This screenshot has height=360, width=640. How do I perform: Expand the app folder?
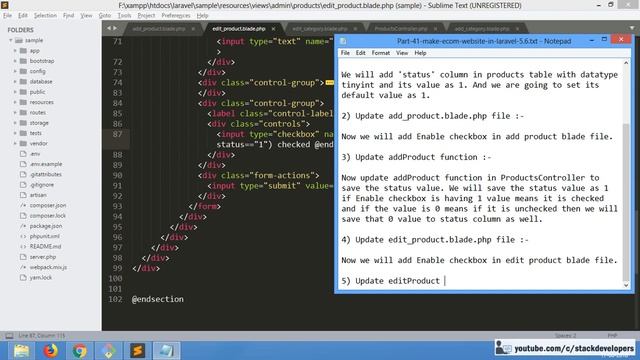(15, 51)
